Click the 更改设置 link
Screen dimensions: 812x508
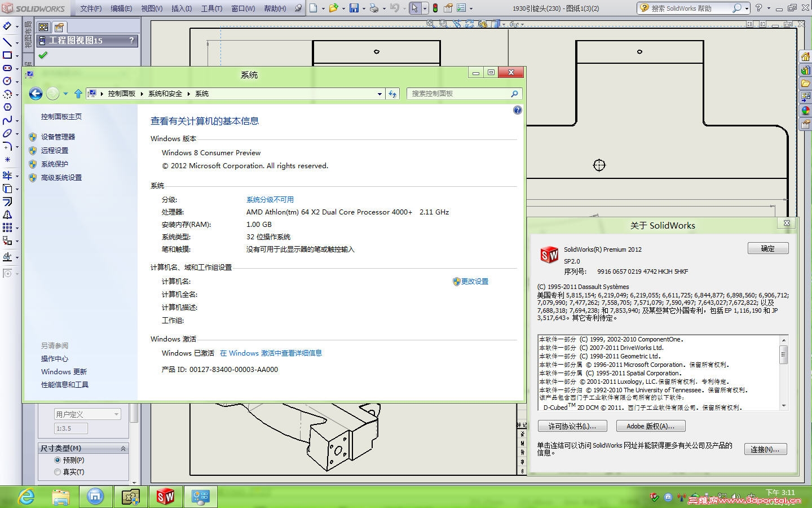point(475,281)
